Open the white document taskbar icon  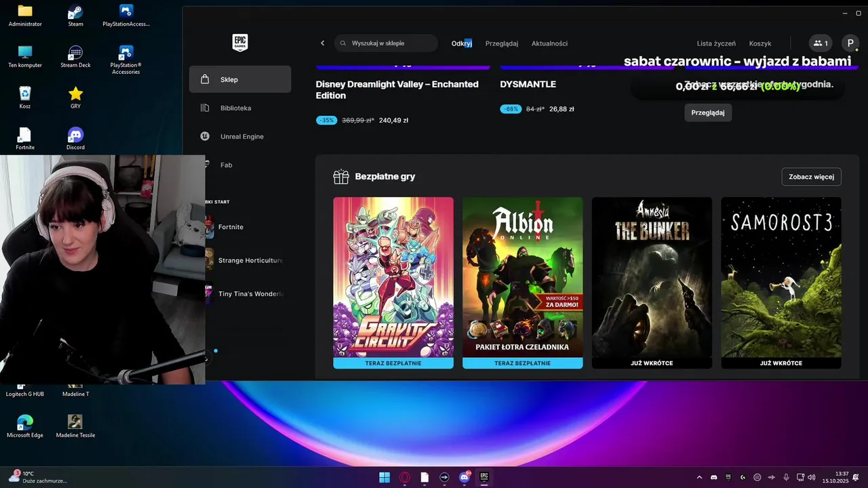pyautogui.click(x=425, y=477)
